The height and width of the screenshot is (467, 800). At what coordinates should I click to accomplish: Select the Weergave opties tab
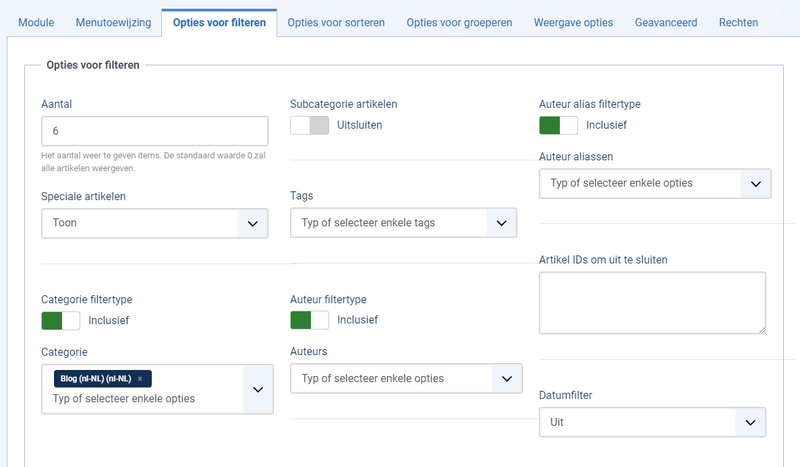pos(573,22)
